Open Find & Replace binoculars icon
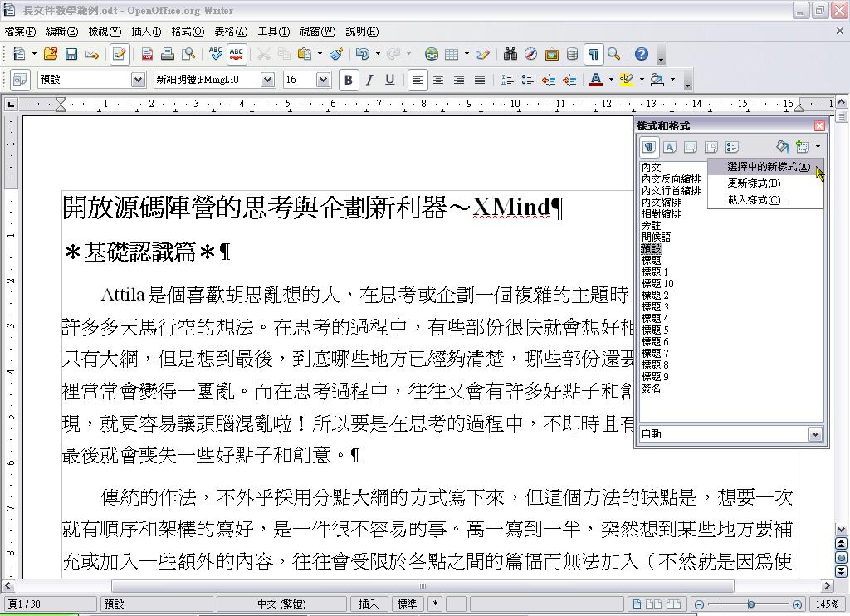Viewport: 850px width, 616px height. coord(510,54)
